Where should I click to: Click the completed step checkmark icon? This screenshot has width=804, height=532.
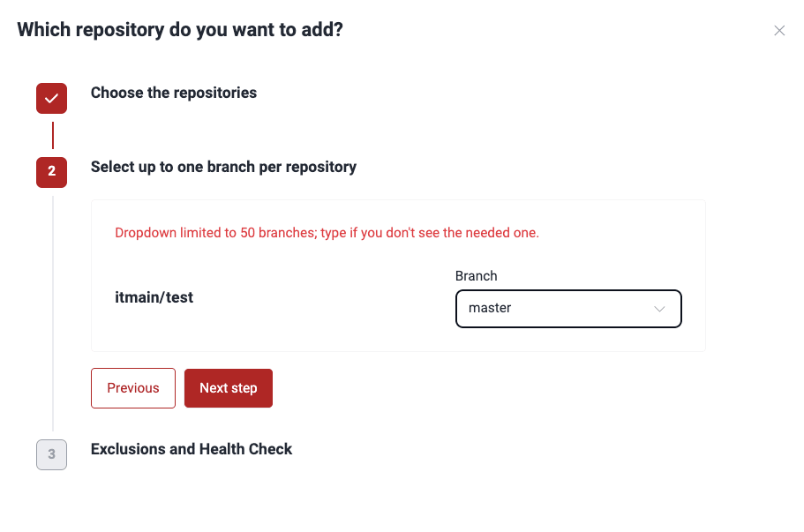click(51, 99)
